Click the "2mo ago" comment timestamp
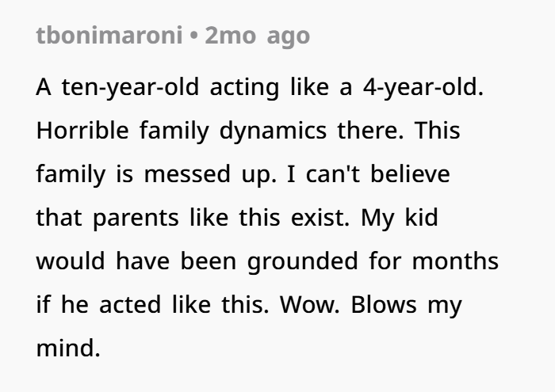 [x=258, y=36]
